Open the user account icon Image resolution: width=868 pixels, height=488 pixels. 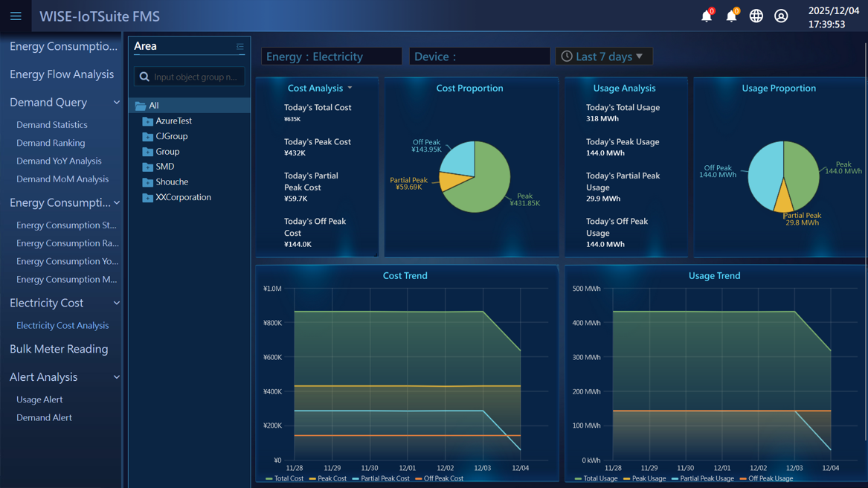click(x=781, y=16)
